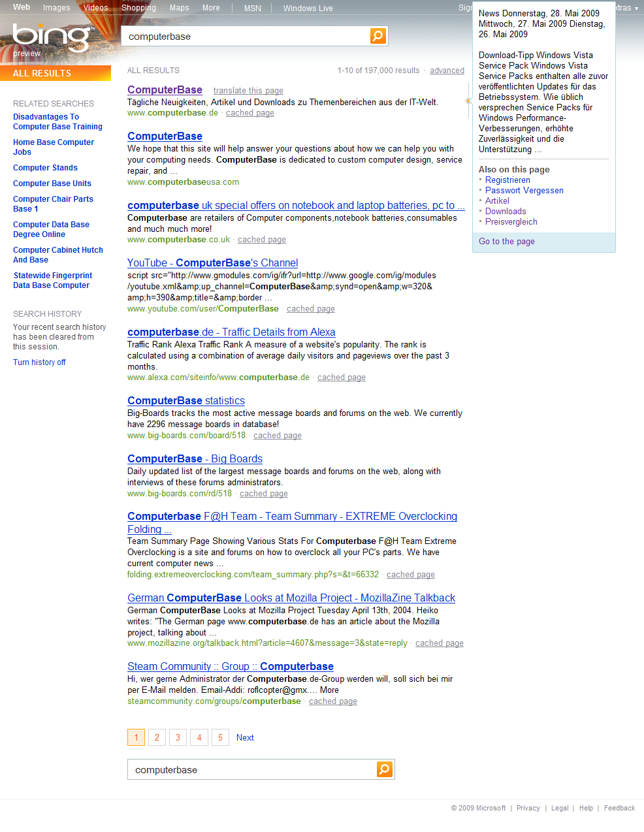Click translate this page link
Viewport: 644px width, 832px height.
[248, 91]
